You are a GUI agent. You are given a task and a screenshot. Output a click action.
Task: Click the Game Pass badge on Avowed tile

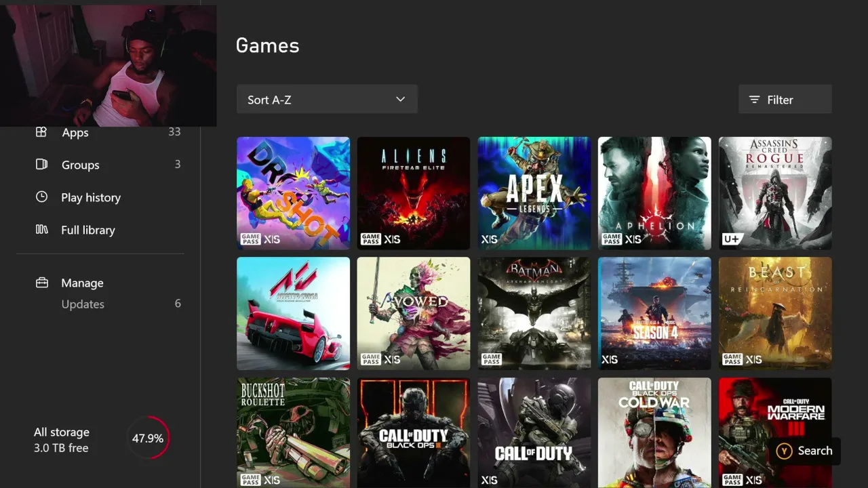tap(370, 359)
